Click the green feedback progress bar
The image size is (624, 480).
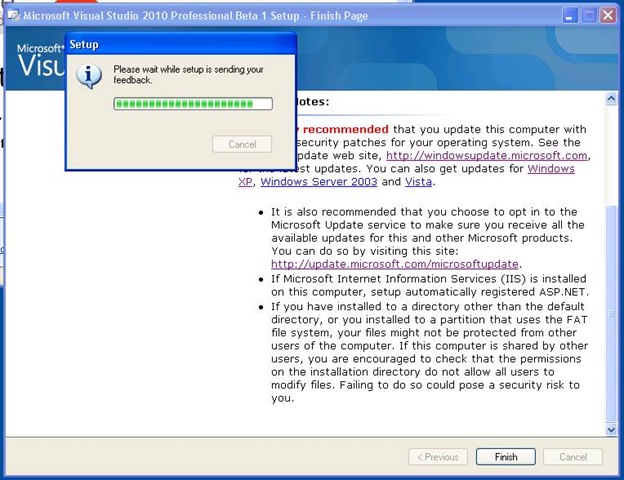click(193, 104)
